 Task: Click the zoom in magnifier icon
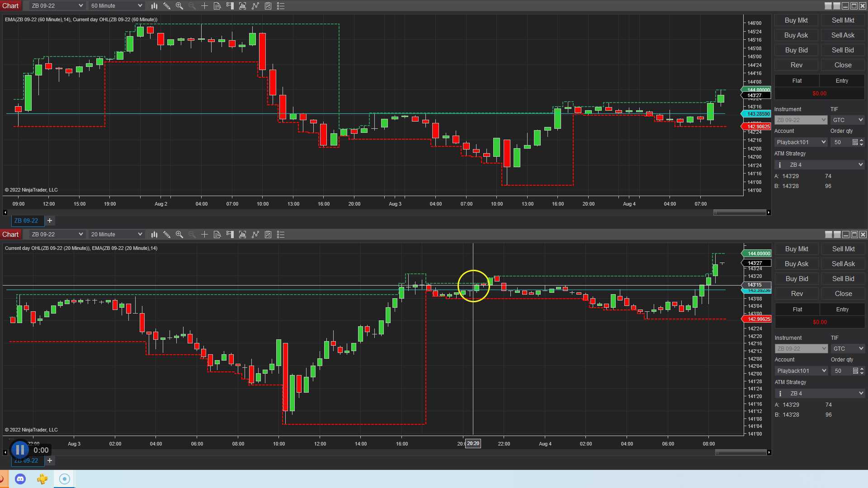tap(179, 6)
